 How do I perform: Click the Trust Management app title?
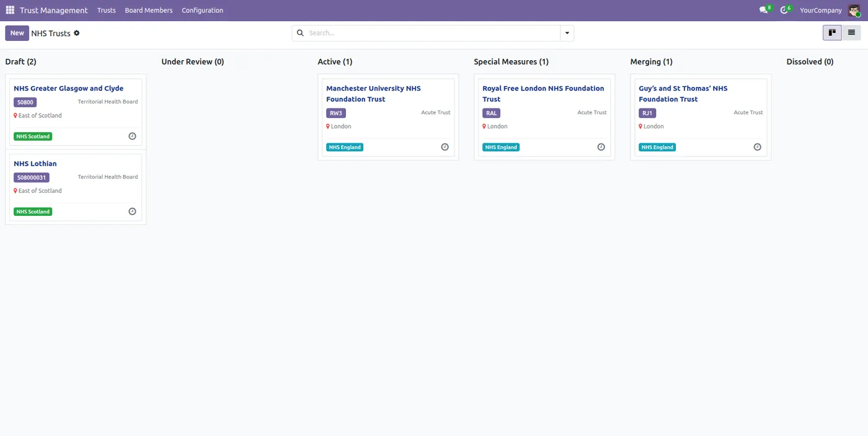click(x=54, y=11)
